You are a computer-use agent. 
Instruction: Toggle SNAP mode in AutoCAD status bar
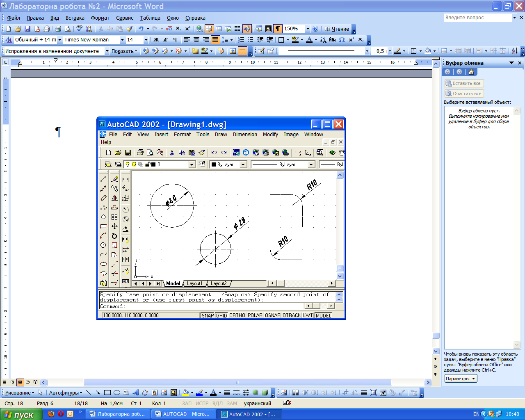coord(208,315)
